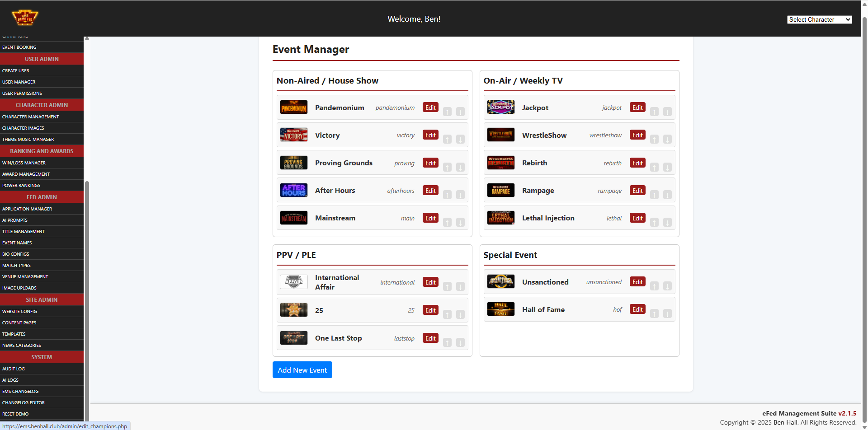Open User Permissions sidebar link

[22, 93]
